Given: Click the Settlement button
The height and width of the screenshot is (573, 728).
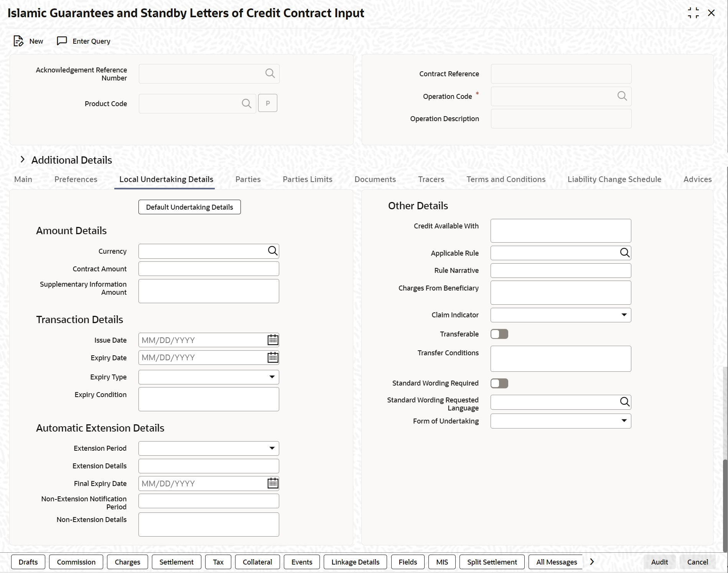Looking at the screenshot, I should [x=176, y=562].
